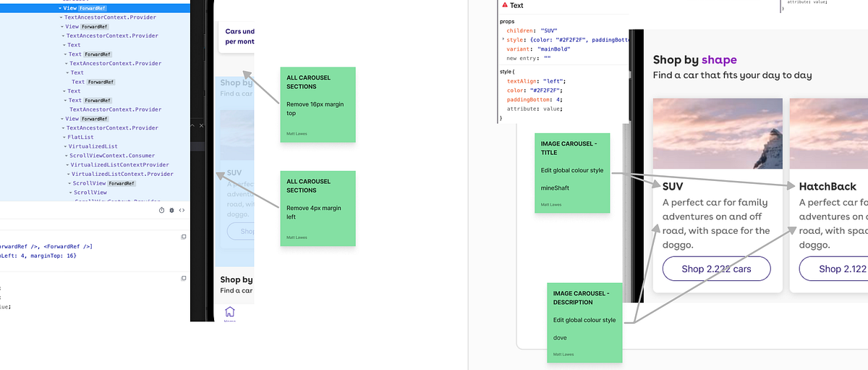
Task: Click the stopwatch suspend icon in inspector toolbar
Action: 162,210
